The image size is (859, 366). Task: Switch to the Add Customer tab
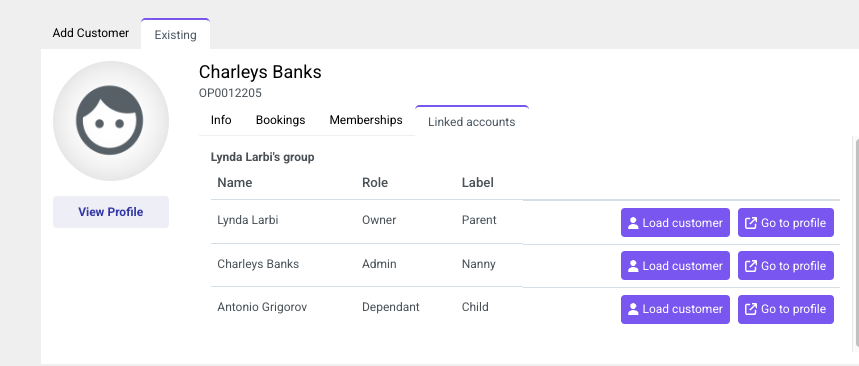(x=90, y=33)
